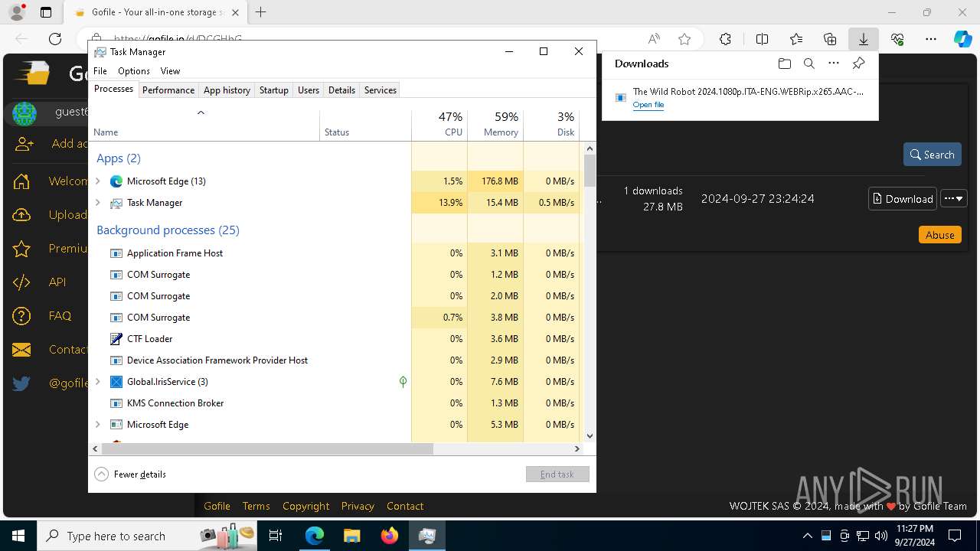Open Edge Settings and more ellipsis
The height and width of the screenshot is (551, 980).
(x=931, y=39)
